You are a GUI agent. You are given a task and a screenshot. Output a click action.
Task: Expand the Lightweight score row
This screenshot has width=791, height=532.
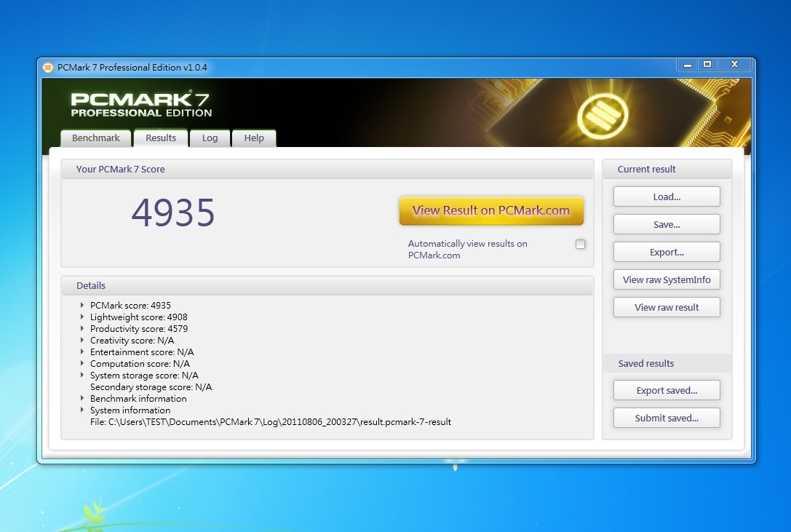tap(82, 317)
